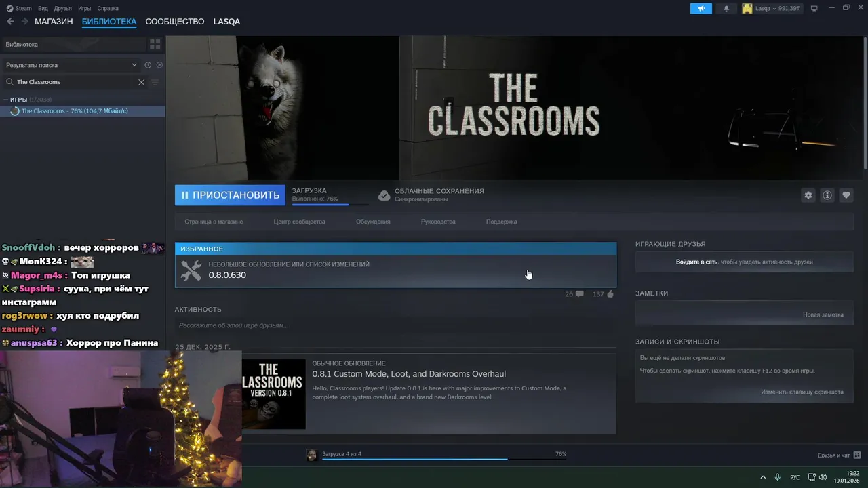Go to the СООБЩЕСТВО tab
The width and height of the screenshot is (868, 488).
point(175,22)
